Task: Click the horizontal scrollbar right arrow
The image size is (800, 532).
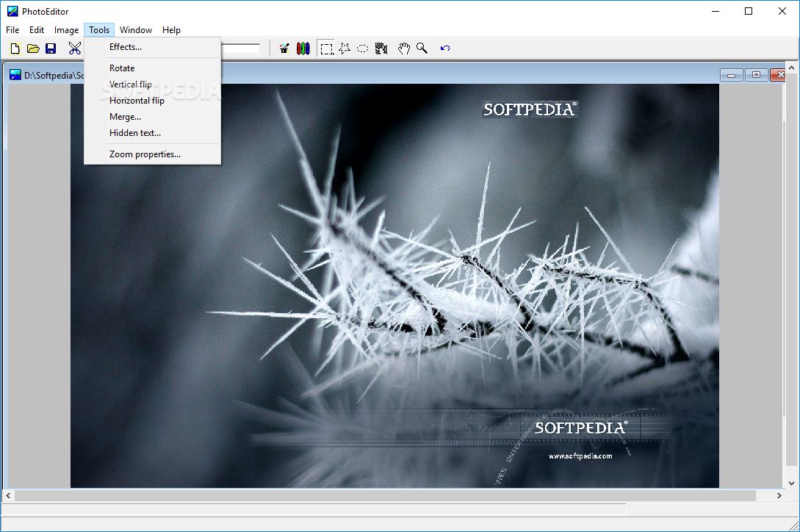Action: click(x=779, y=495)
